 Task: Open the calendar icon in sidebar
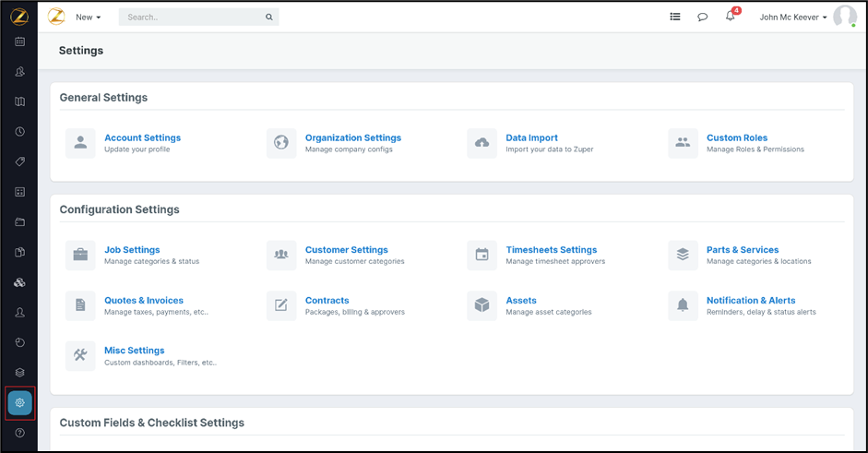click(19, 42)
